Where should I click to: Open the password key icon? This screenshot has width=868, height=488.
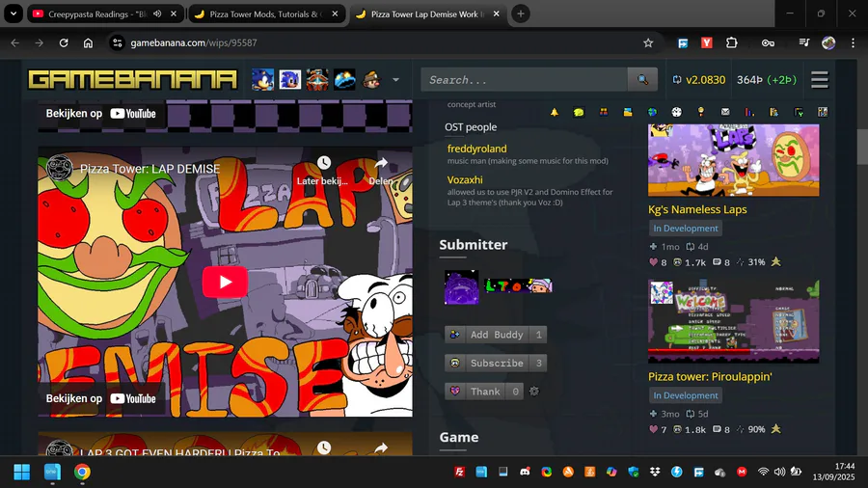tap(768, 42)
